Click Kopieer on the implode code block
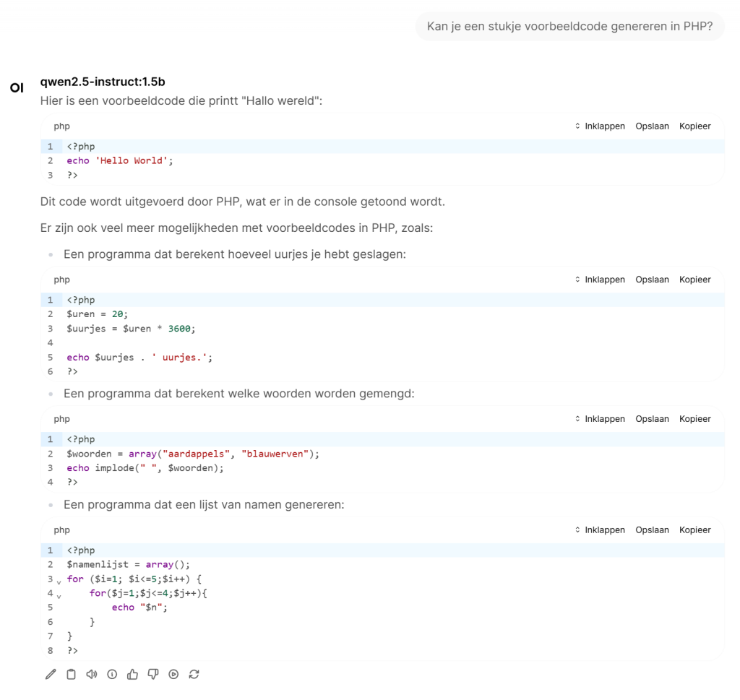 (x=694, y=419)
